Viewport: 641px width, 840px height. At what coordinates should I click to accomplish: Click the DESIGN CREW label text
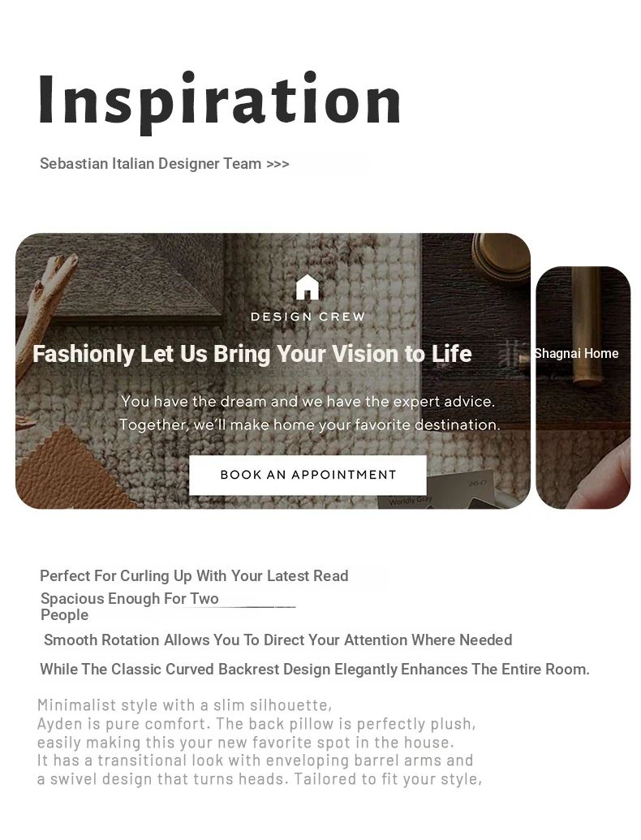[308, 317]
